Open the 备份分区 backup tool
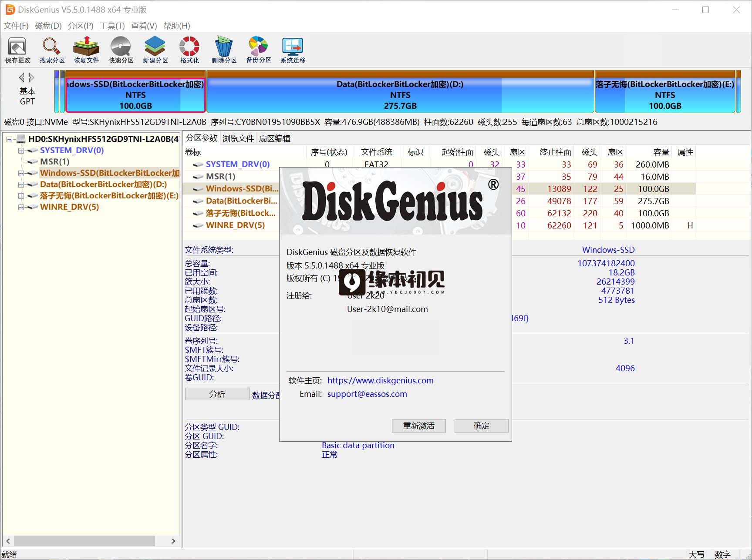This screenshot has height=560, width=752. click(259, 50)
